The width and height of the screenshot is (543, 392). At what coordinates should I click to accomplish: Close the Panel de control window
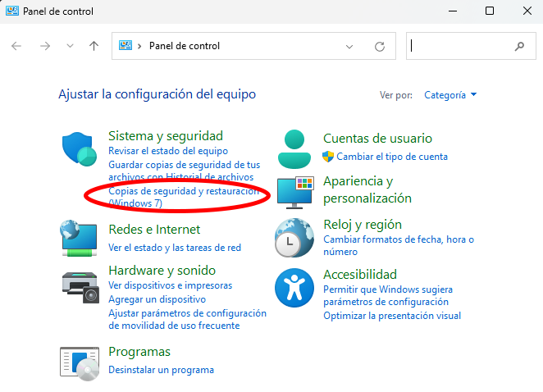(527, 11)
